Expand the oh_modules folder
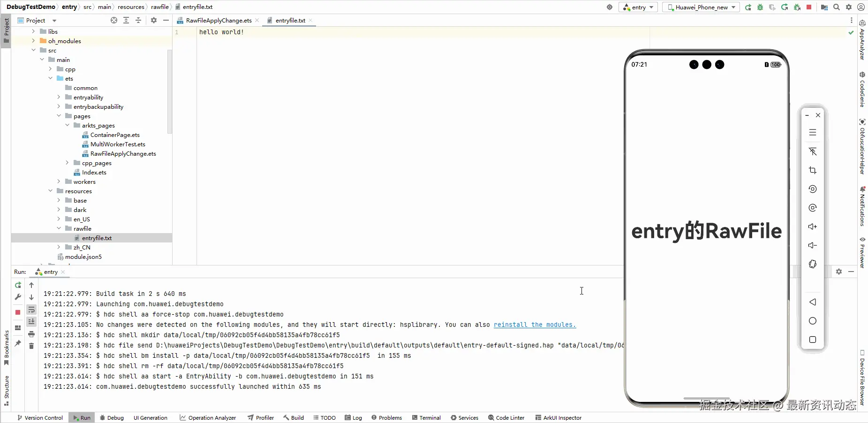 33,41
